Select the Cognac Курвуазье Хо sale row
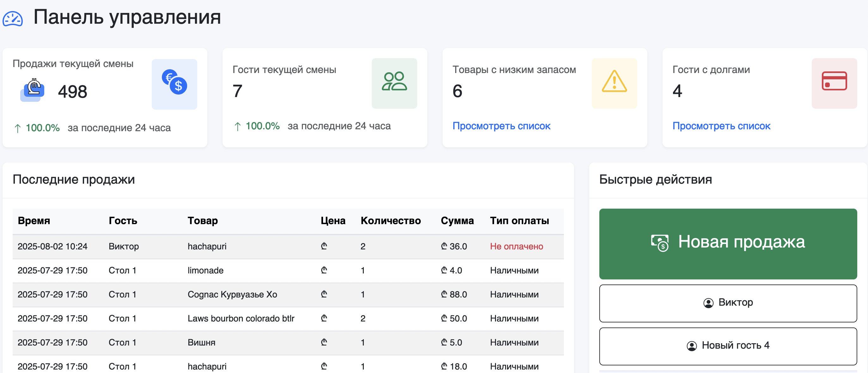Image resolution: width=868 pixels, height=373 pixels. 232,294
